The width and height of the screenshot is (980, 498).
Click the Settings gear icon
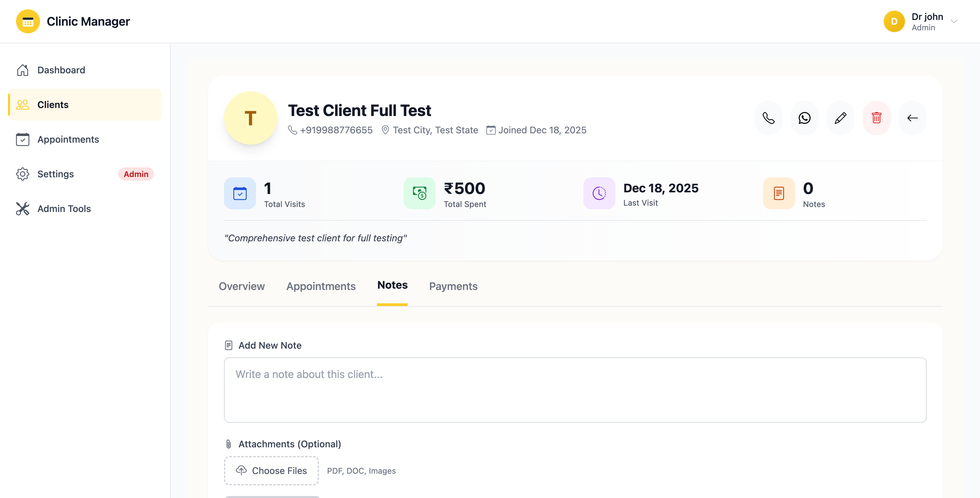(x=23, y=174)
